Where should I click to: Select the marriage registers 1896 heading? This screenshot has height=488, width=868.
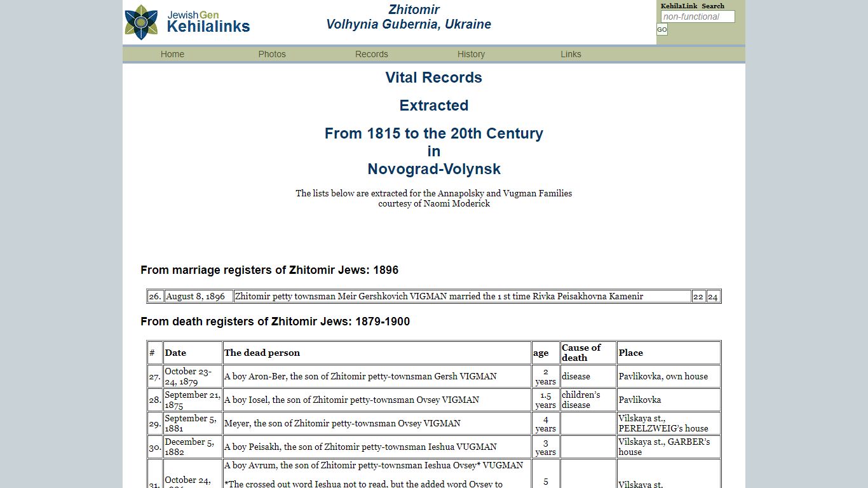[x=269, y=270]
